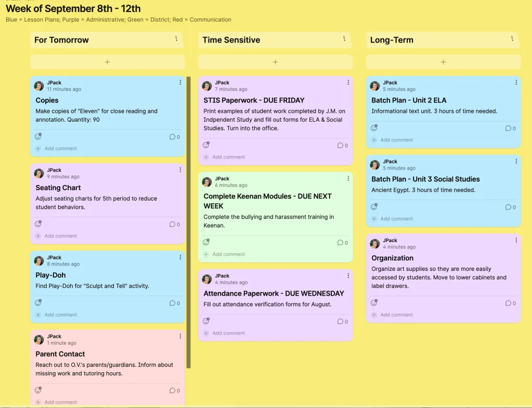The height and width of the screenshot is (408, 532).
Task: Open comments count on STIS Paperwork card
Action: (x=343, y=146)
